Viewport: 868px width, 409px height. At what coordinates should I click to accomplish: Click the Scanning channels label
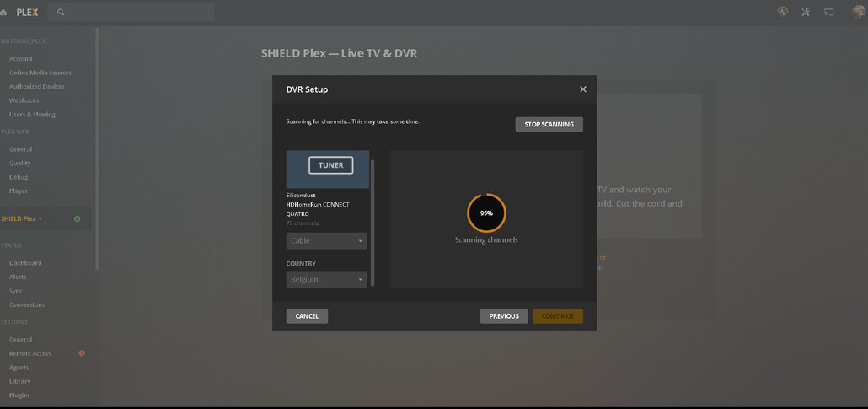pos(486,240)
